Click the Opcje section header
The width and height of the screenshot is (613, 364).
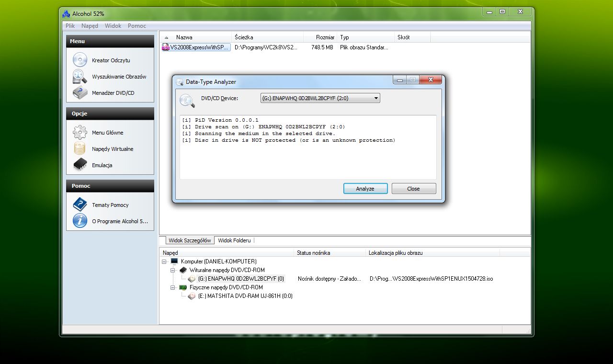pos(110,114)
